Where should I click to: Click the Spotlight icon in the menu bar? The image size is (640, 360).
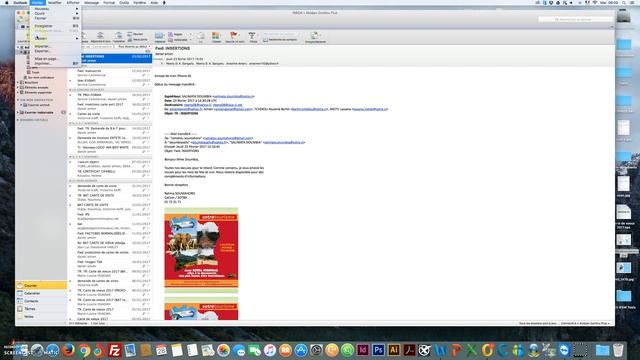point(624,2)
